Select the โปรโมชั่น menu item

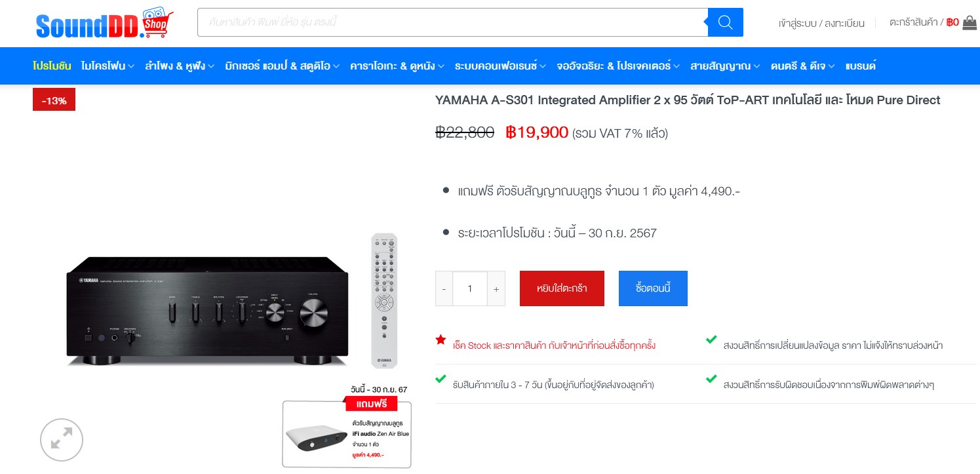click(x=52, y=66)
